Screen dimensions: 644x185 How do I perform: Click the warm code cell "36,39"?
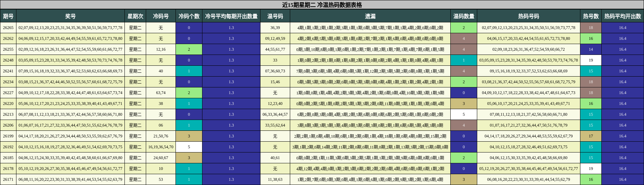275,28
